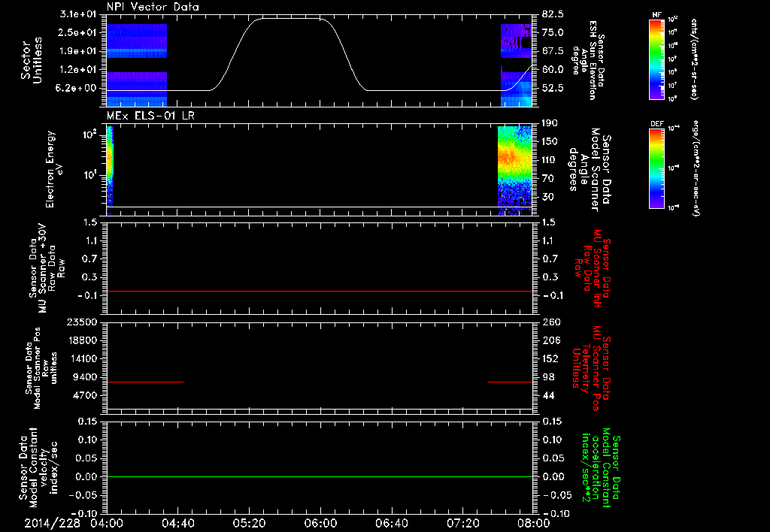Image resolution: width=770 pixels, height=532 pixels.
Task: Click the plateau of the white sun elevation curve
Action: click(290, 19)
